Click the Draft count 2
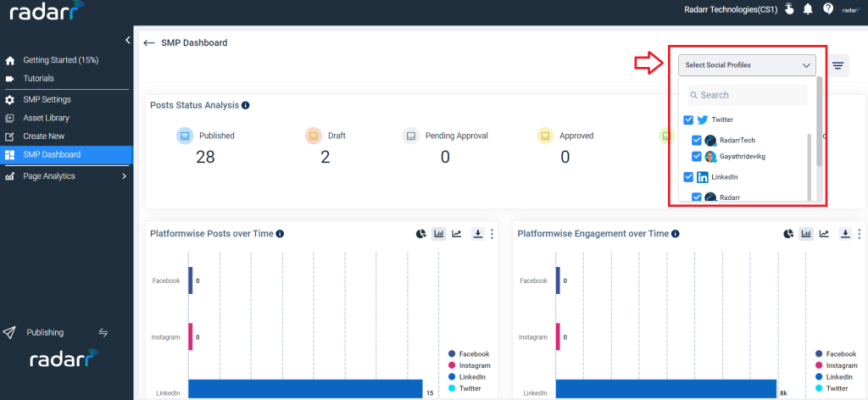This screenshot has width=868, height=400. tap(325, 158)
